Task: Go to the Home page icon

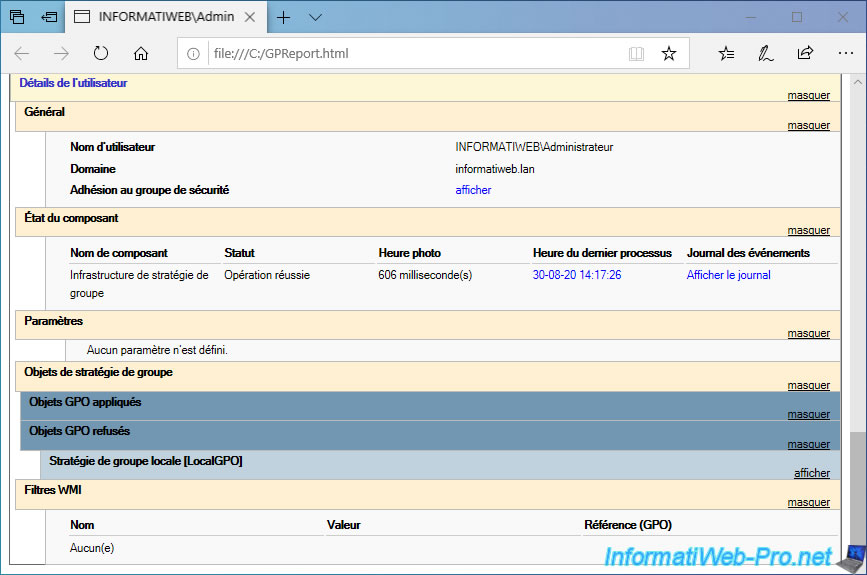Action: pos(141,53)
